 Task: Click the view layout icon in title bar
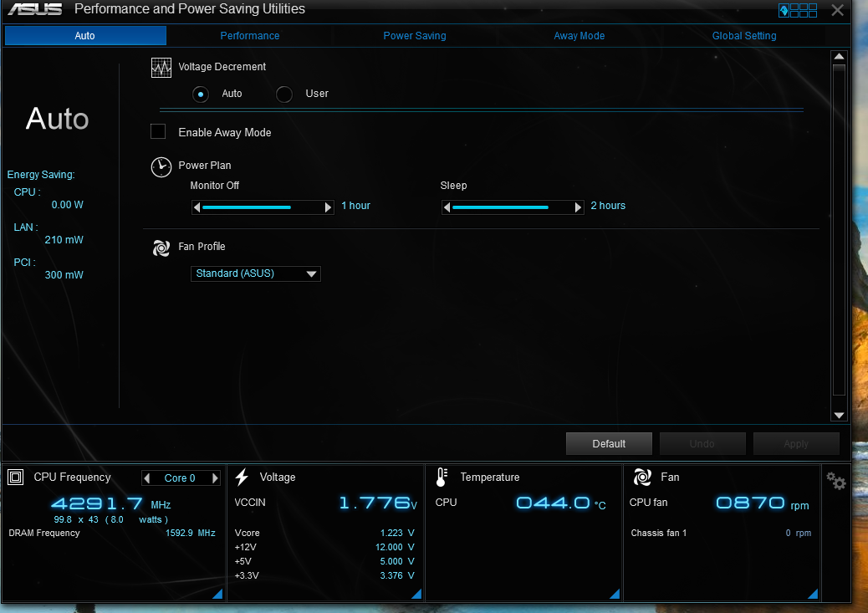pos(798,10)
